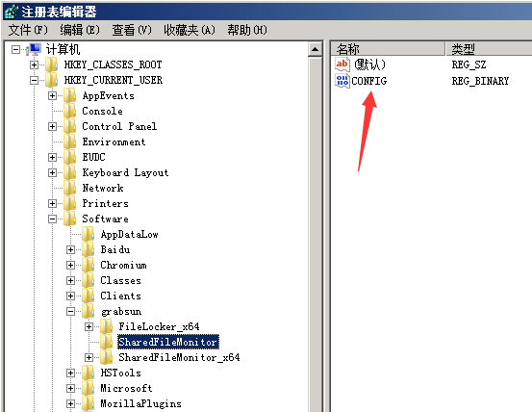Expand the HKEY_CLASSES_ROOT key
532x412 pixels.
pyautogui.click(x=34, y=64)
